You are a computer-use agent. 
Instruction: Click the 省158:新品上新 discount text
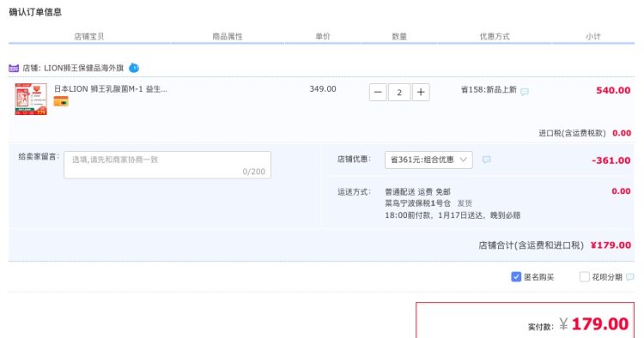489,89
